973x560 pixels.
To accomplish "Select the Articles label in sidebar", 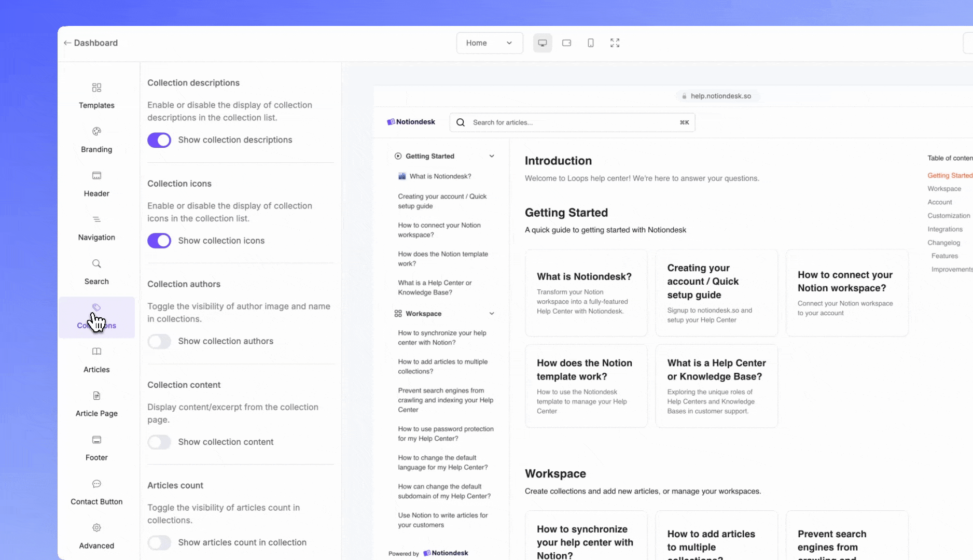I will [x=96, y=370].
